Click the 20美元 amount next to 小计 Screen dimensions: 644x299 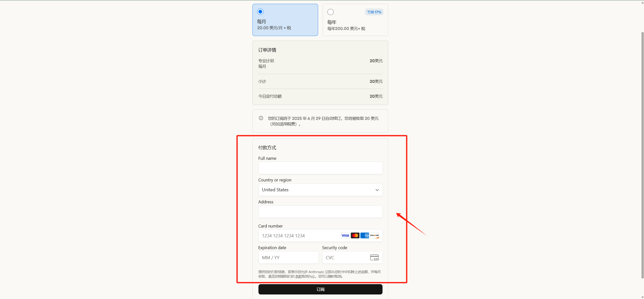point(376,81)
